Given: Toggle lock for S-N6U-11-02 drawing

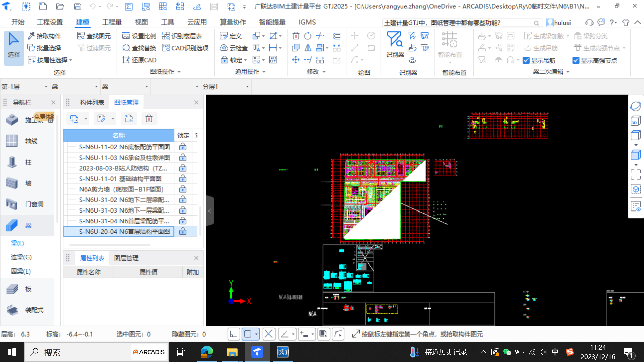Looking at the screenshot, I should click(183, 147).
